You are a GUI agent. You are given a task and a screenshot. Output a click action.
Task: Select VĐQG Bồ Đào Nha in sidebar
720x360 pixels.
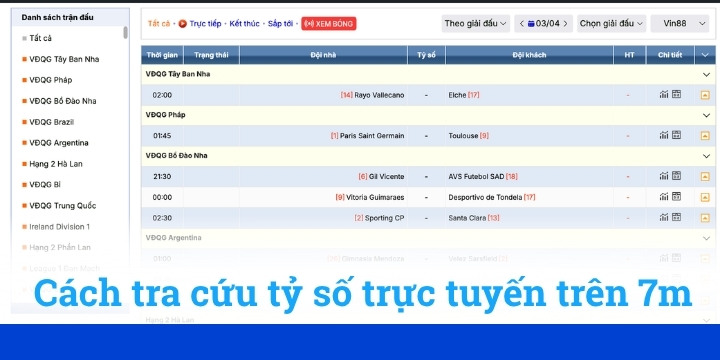62,101
